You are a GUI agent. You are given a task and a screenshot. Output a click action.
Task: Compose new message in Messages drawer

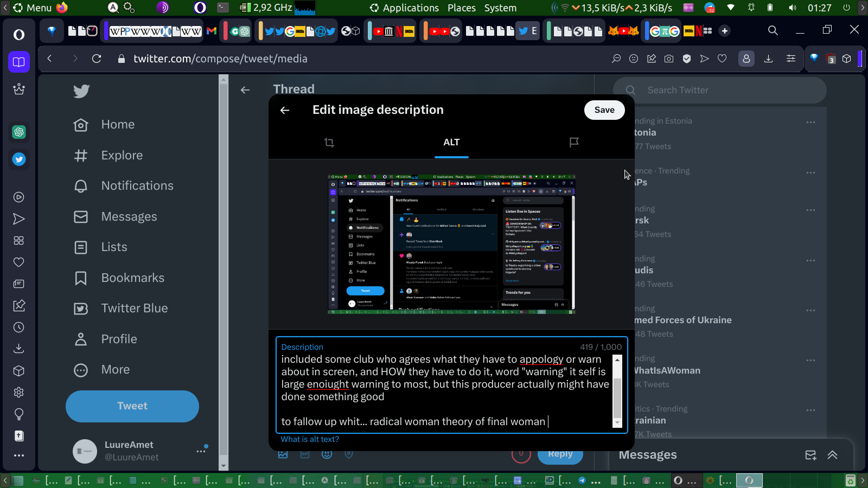(x=810, y=455)
